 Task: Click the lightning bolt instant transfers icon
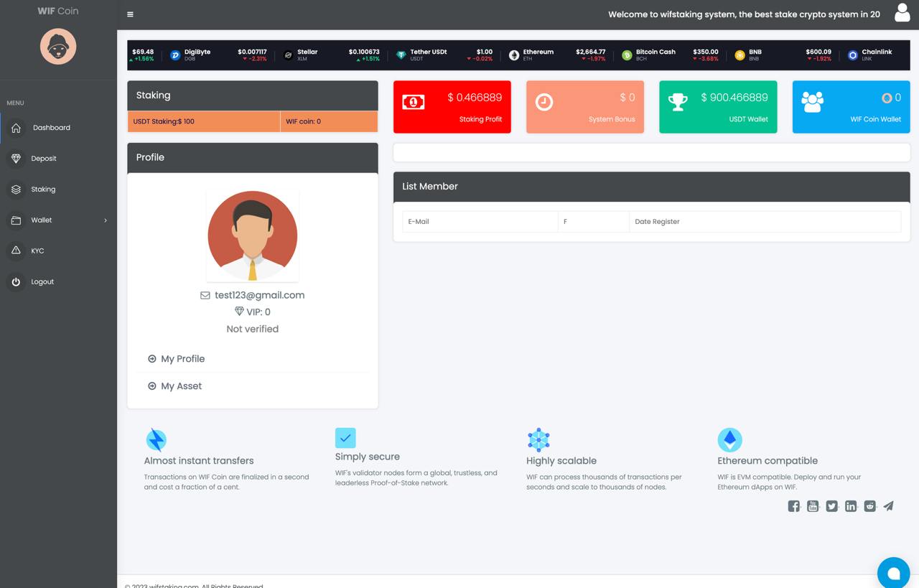point(156,439)
